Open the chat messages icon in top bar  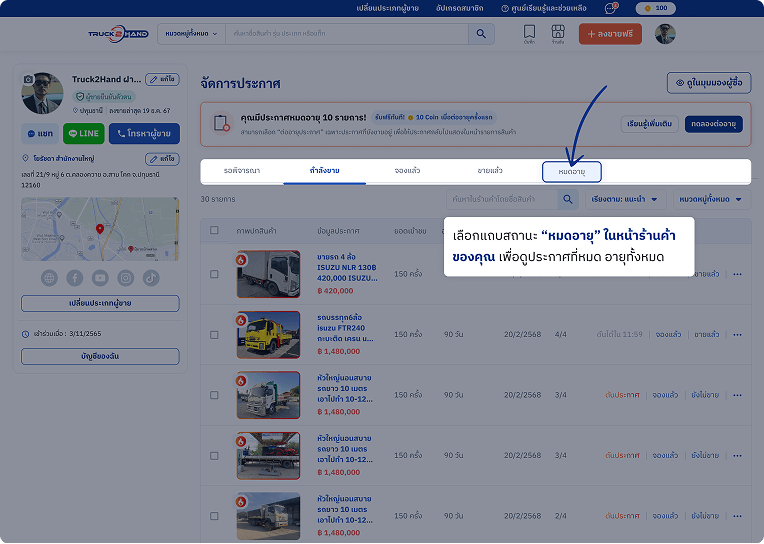(x=611, y=8)
